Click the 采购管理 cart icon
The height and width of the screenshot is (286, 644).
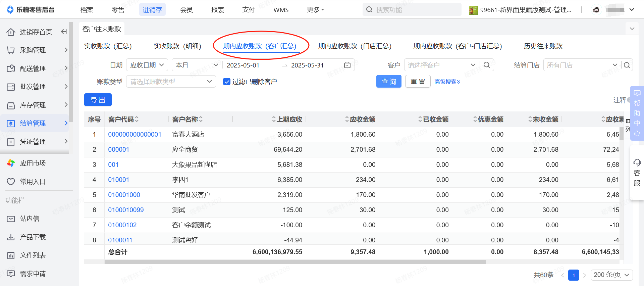[11, 50]
